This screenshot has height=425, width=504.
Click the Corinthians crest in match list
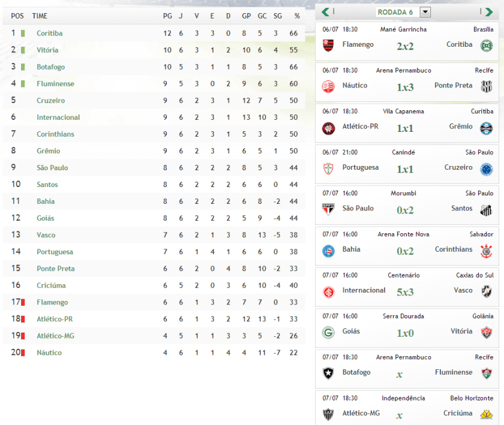(486, 251)
